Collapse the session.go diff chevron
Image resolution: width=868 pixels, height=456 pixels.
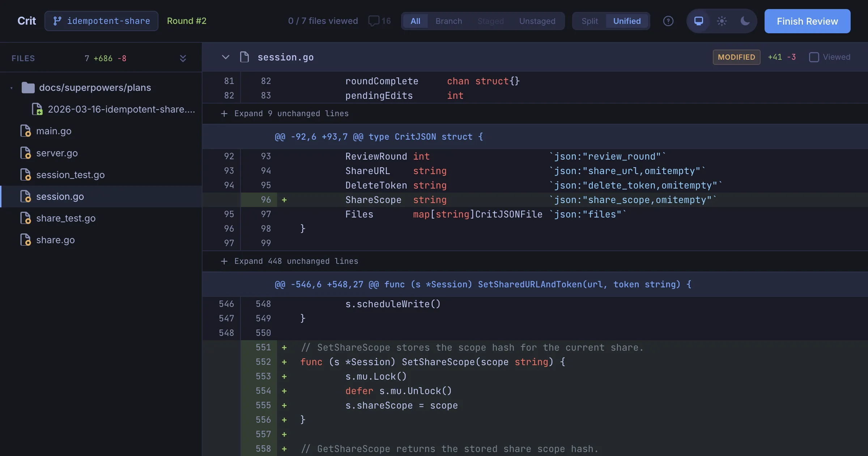pyautogui.click(x=225, y=57)
